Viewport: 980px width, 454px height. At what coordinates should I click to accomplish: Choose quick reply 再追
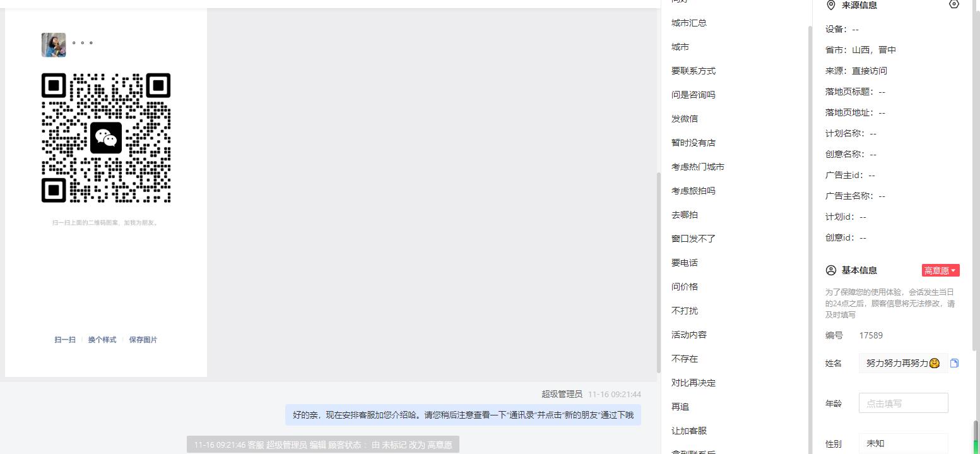[x=680, y=407]
